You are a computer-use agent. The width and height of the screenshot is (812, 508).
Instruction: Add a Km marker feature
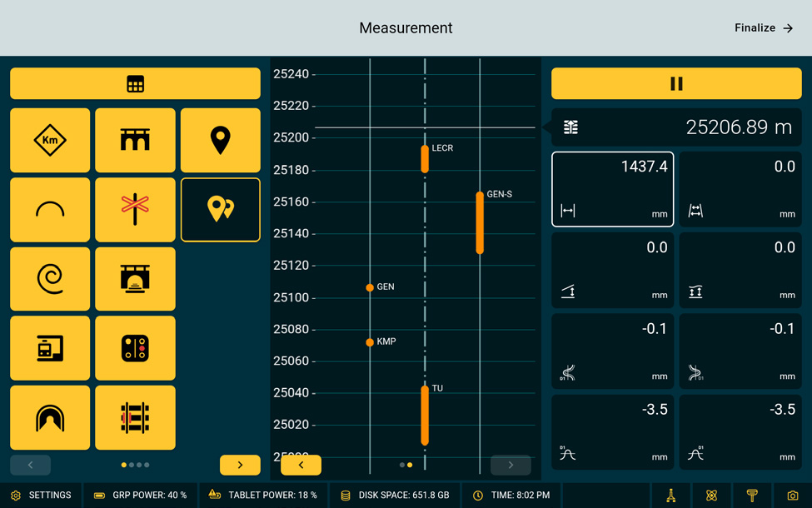click(50, 140)
